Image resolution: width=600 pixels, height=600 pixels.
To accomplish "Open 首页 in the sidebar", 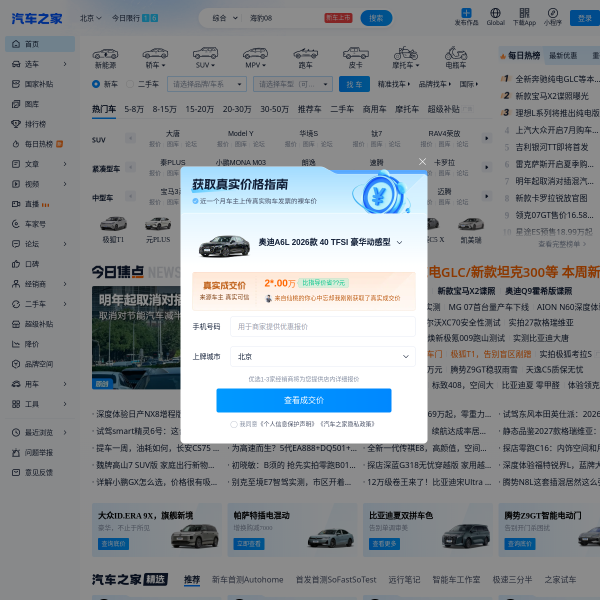I will tap(40, 44).
